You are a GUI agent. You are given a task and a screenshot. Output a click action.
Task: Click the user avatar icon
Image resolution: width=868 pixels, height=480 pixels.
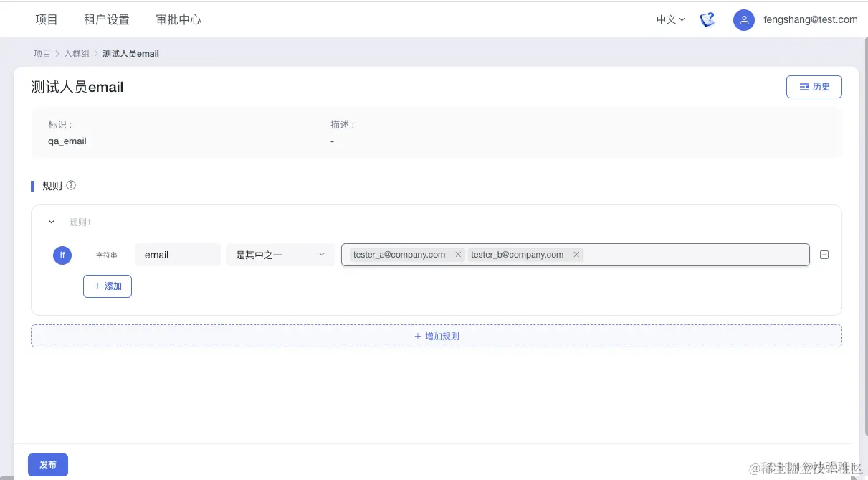tap(744, 20)
